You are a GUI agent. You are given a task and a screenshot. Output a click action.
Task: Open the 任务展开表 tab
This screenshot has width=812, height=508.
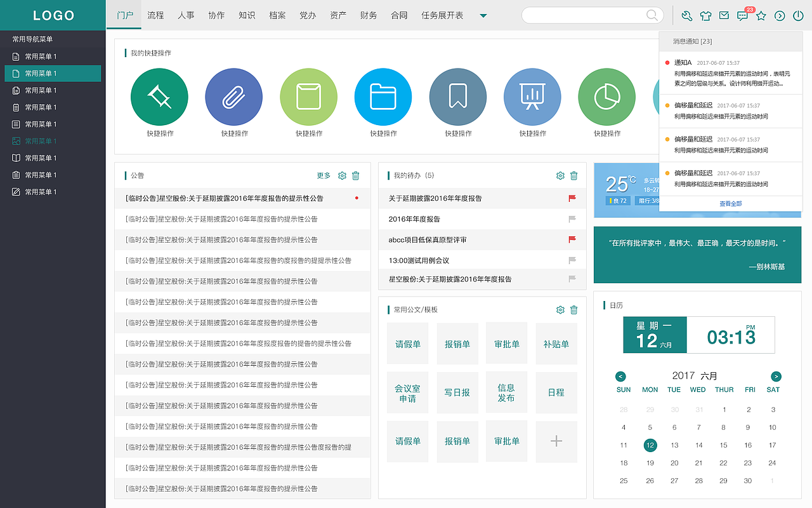442,15
